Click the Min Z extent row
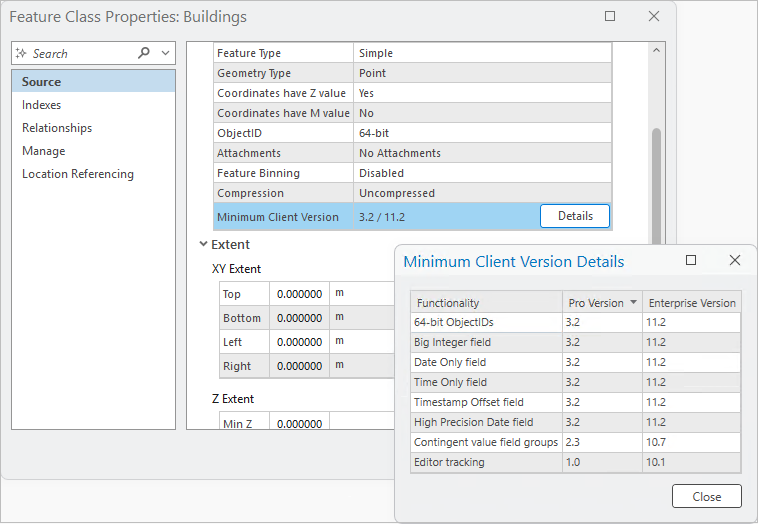This screenshot has width=758, height=524. (307, 421)
